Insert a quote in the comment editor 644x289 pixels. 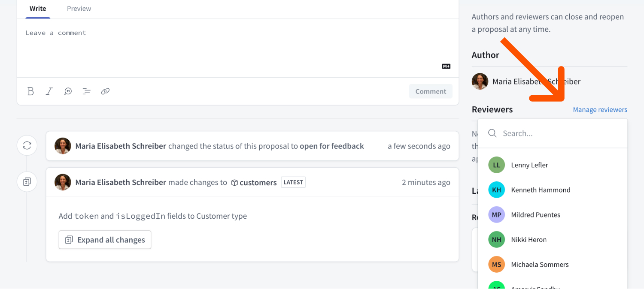click(68, 91)
